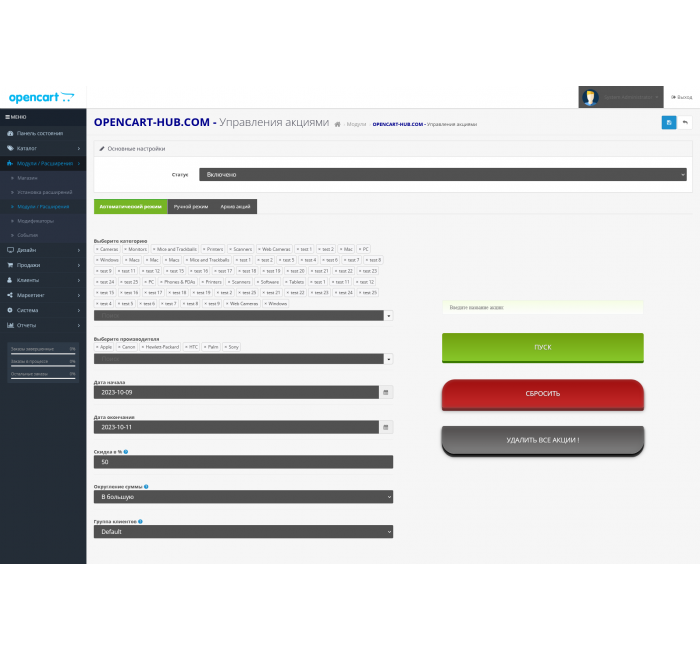The height and width of the screenshot is (650, 700).
Task: Open the Магазин submenu item
Action: (x=27, y=178)
